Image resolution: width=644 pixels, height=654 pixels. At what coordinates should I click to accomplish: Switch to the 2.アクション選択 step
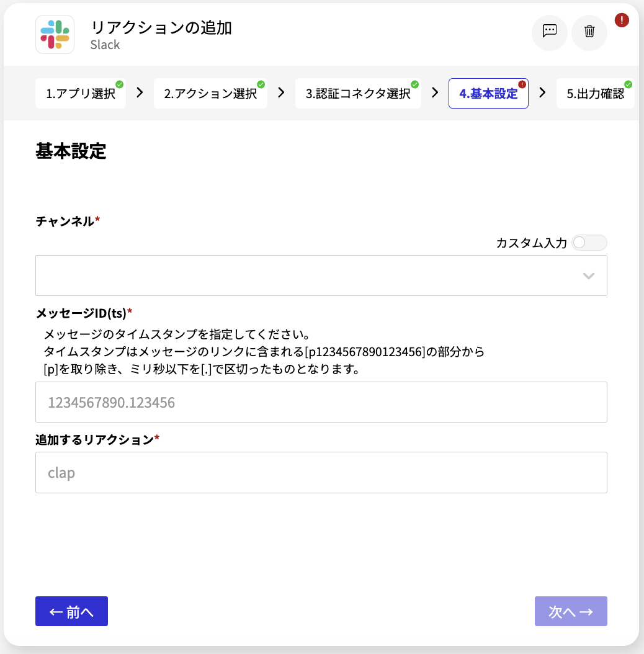tap(211, 94)
